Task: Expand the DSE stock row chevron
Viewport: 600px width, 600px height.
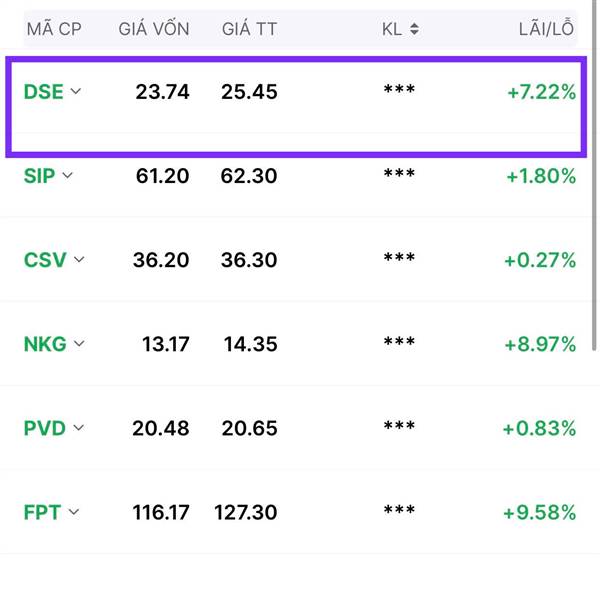Action: tap(76, 91)
